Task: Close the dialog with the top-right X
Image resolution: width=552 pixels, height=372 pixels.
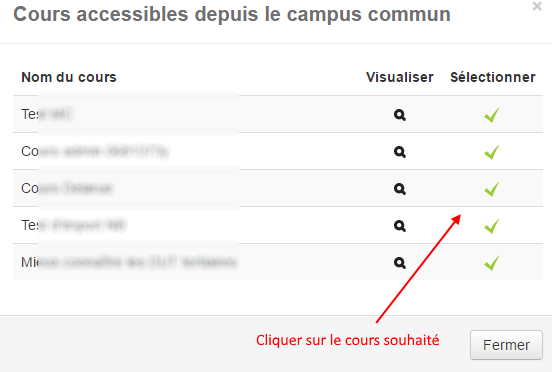Action: [537, 6]
